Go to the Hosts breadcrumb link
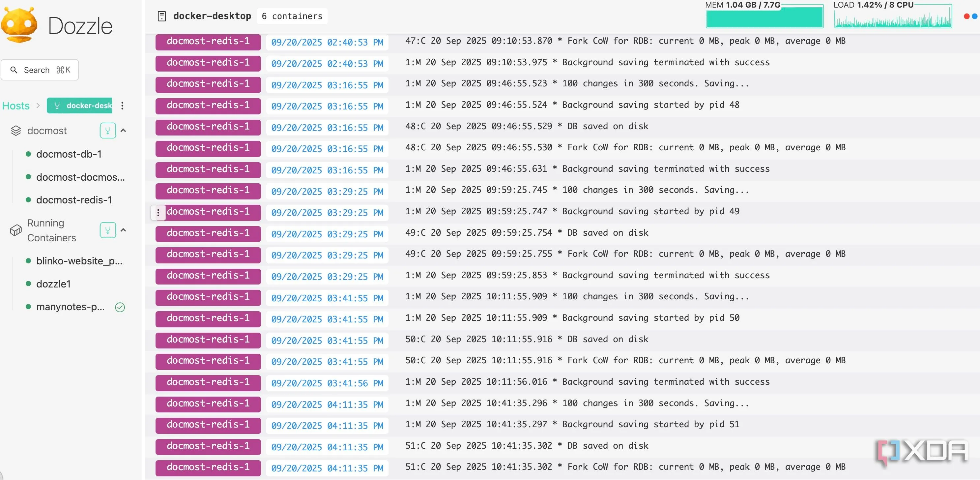 click(15, 105)
